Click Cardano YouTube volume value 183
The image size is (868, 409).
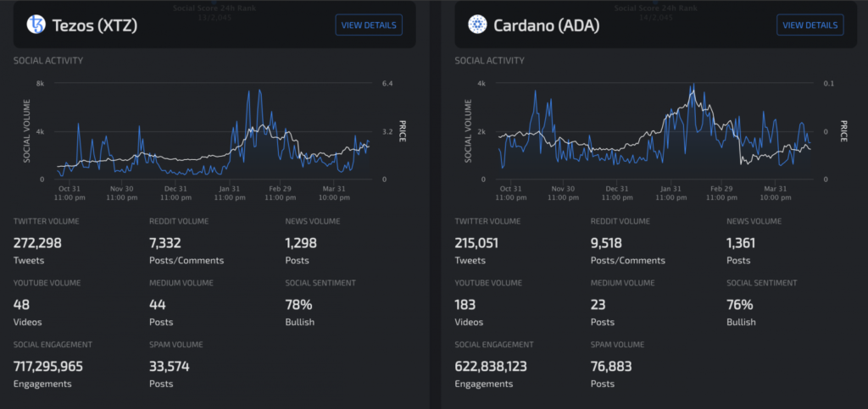(x=465, y=305)
